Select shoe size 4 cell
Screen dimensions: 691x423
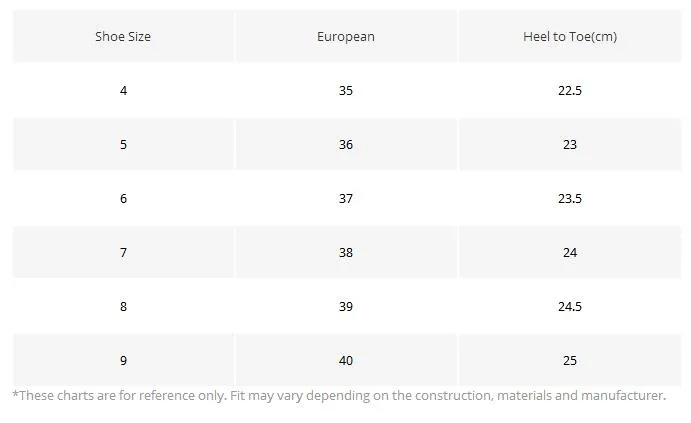123,90
